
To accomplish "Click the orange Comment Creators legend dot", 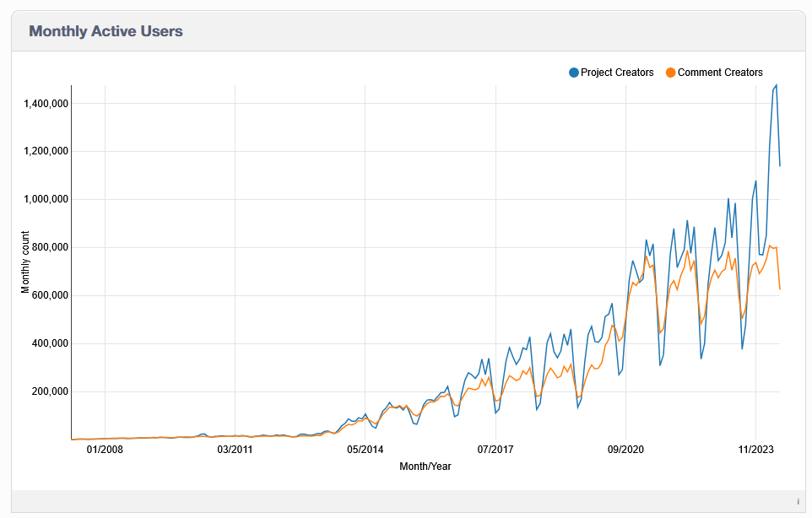I will pyautogui.click(x=671, y=73).
